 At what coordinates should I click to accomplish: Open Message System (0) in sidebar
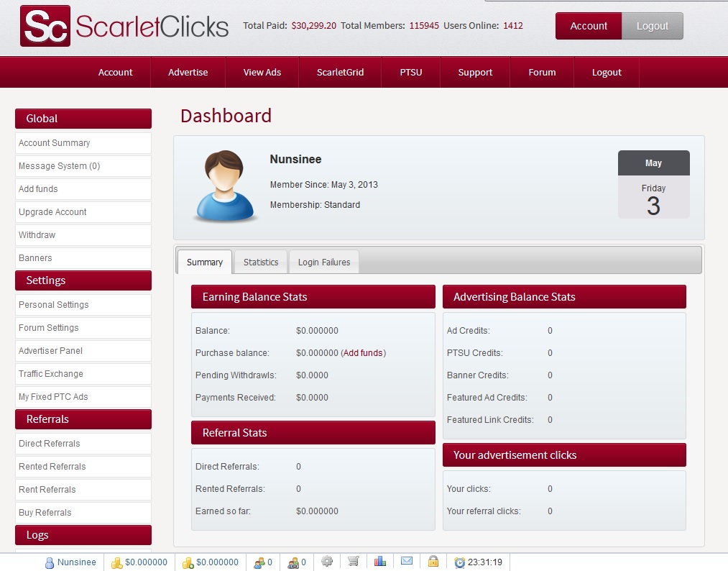(83, 166)
